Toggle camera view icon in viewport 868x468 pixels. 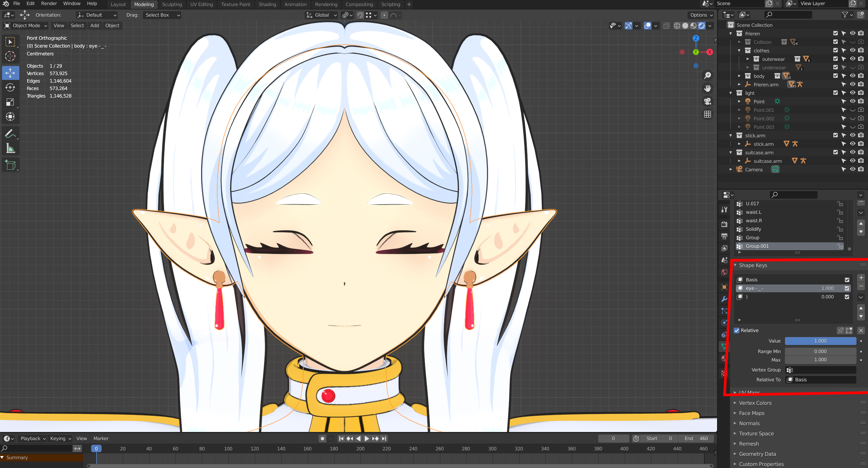point(708,101)
